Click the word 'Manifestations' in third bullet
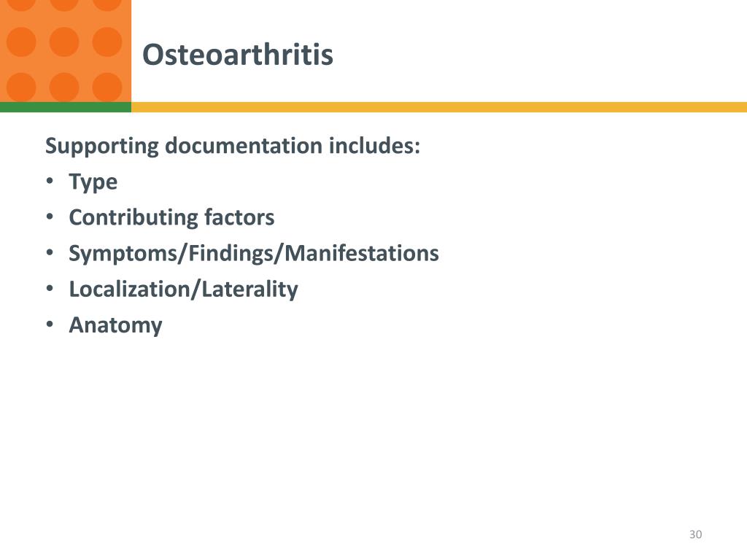747x560 pixels. [362, 253]
